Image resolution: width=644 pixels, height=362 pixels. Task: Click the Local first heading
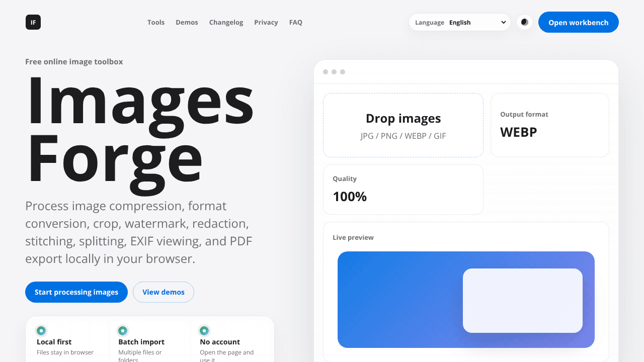54,342
